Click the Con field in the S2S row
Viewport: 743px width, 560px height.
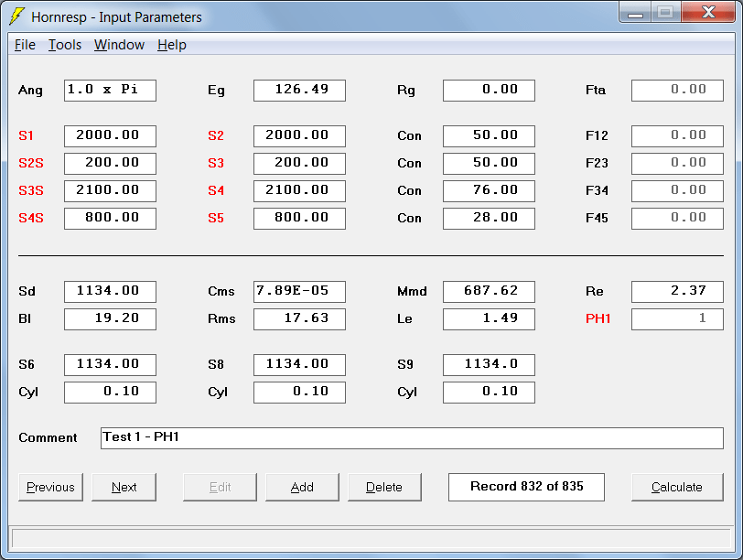(x=489, y=164)
